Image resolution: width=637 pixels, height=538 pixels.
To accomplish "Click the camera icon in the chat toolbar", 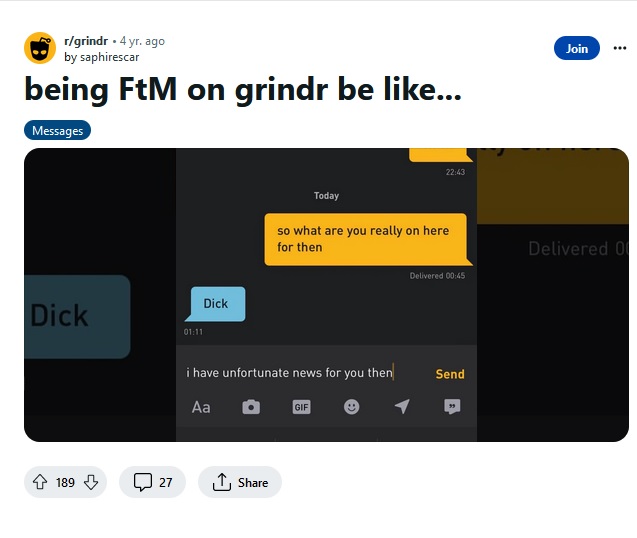I will point(251,407).
